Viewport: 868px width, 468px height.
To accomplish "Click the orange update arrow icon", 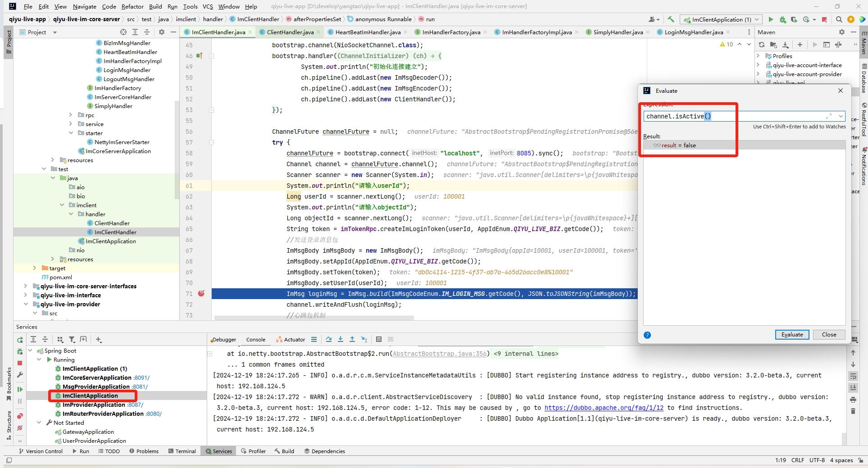I will 851,19.
